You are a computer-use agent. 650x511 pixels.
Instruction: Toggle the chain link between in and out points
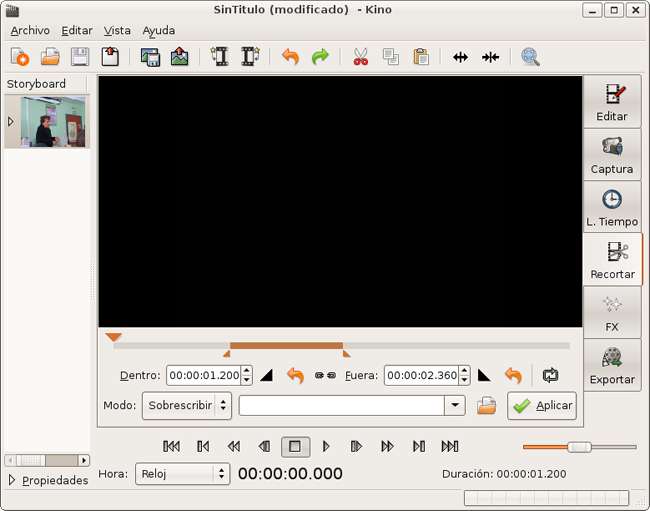pyautogui.click(x=325, y=376)
